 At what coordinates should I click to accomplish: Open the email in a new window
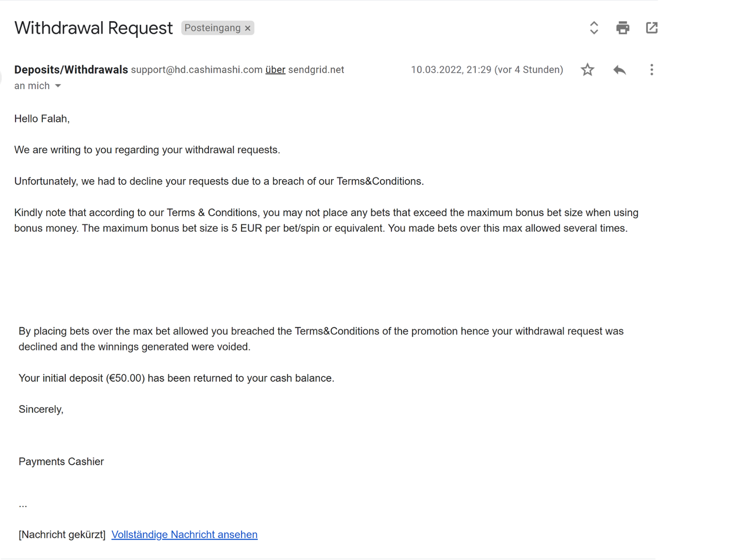pyautogui.click(x=651, y=28)
